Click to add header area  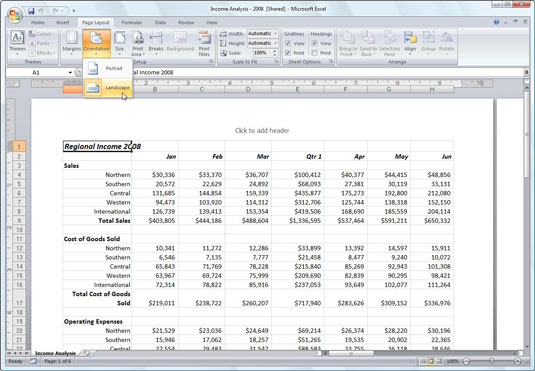(x=262, y=130)
